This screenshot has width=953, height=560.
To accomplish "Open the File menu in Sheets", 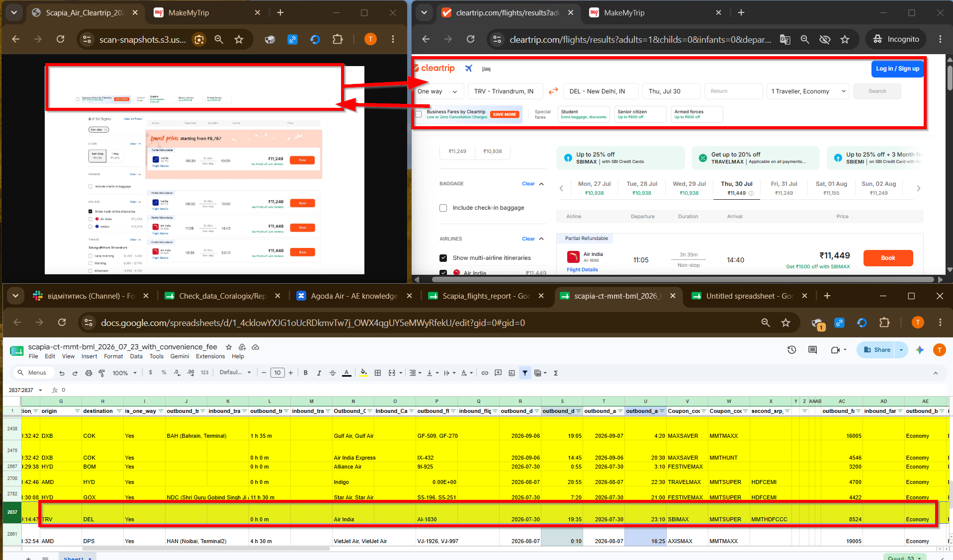I will 33,356.
